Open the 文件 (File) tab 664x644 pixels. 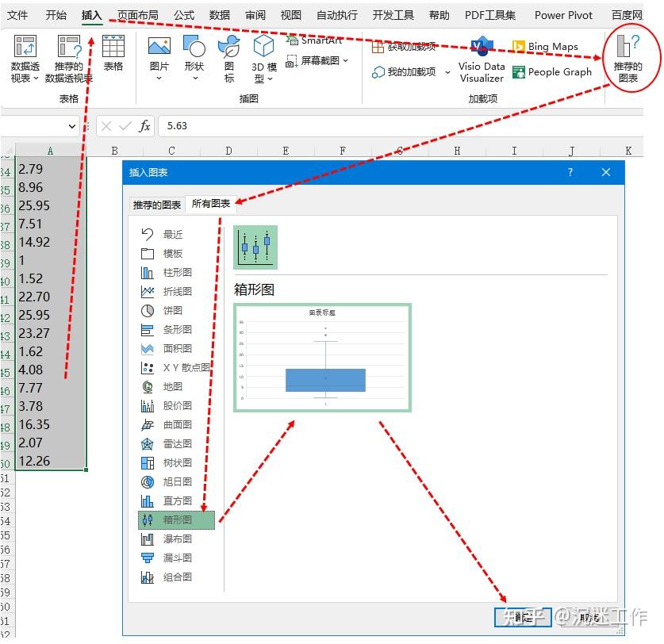(17, 15)
